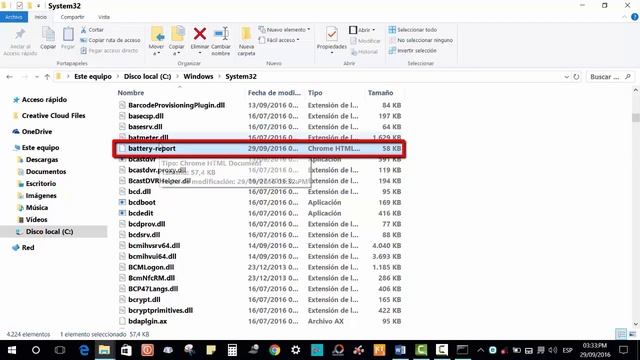Sort by the Tamaño column header
This screenshot has height=360, width=640.
380,93
